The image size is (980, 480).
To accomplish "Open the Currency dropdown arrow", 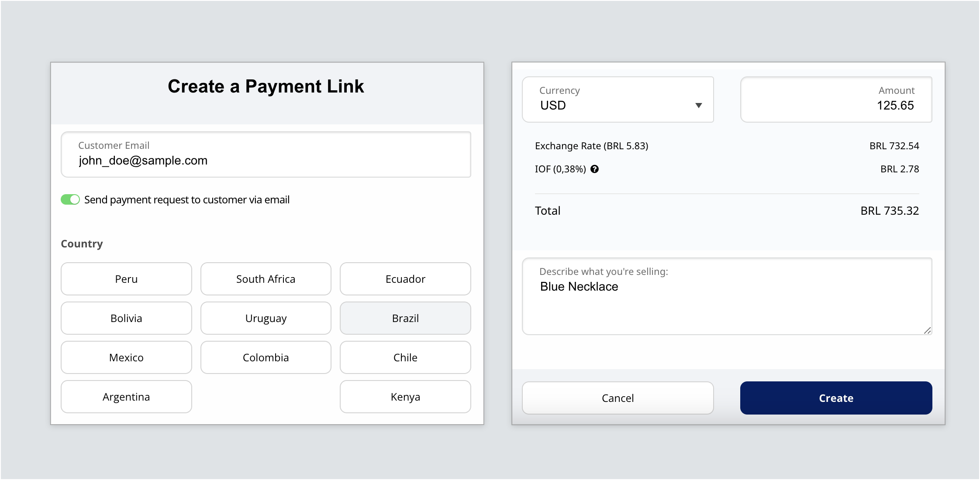I will click(698, 105).
